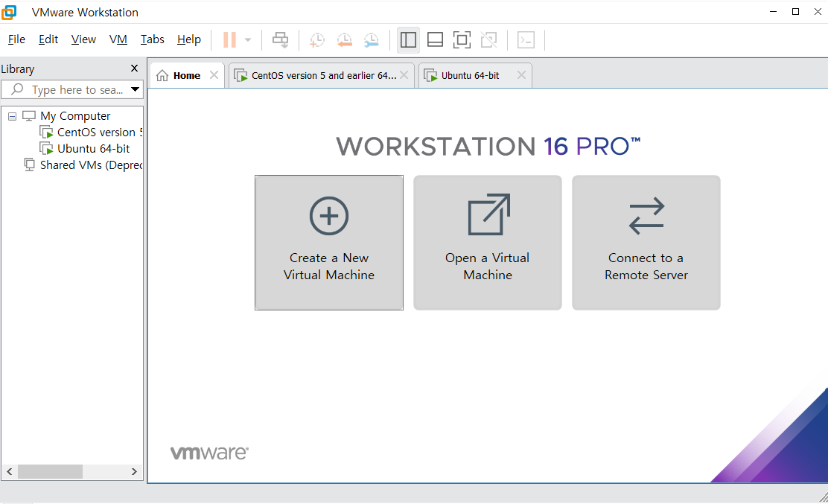
Task: Click the Home tab house icon
Action: point(162,75)
